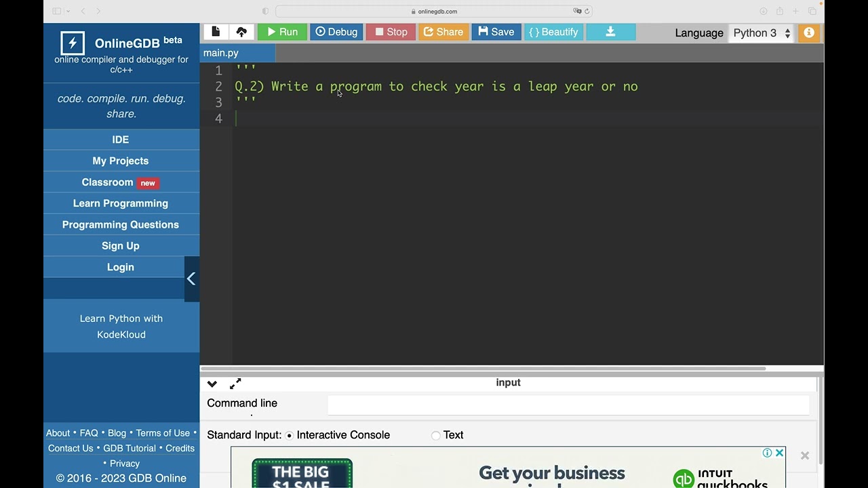The width and height of the screenshot is (868, 488).
Task: Go back with the browser back arrow
Action: [83, 12]
